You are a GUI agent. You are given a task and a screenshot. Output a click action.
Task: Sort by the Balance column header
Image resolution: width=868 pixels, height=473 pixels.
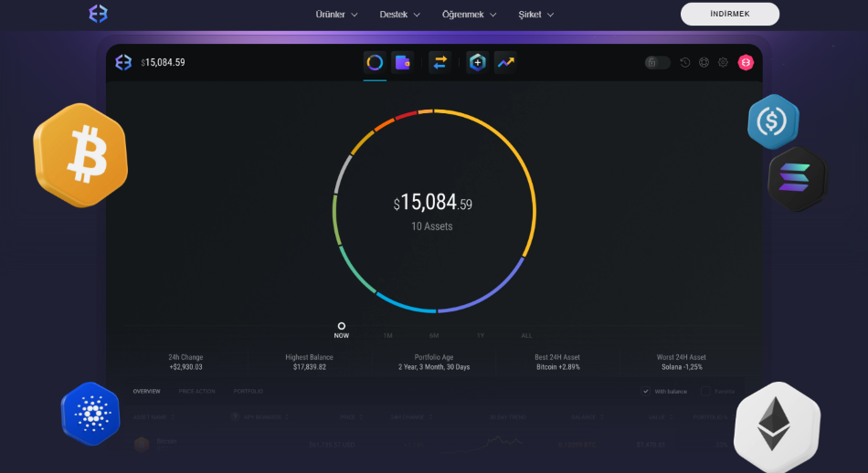pos(587,417)
